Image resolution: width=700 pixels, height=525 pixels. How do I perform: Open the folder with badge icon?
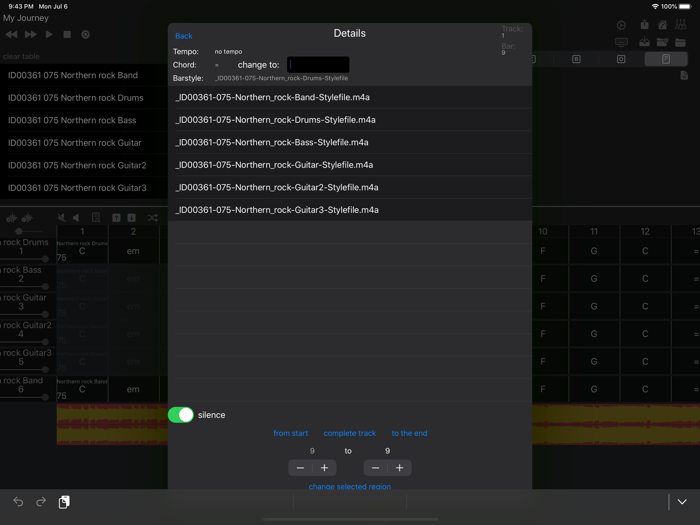[662, 42]
